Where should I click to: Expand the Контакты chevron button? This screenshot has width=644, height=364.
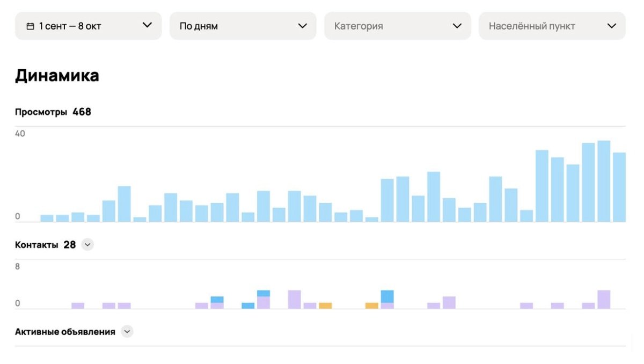point(87,245)
